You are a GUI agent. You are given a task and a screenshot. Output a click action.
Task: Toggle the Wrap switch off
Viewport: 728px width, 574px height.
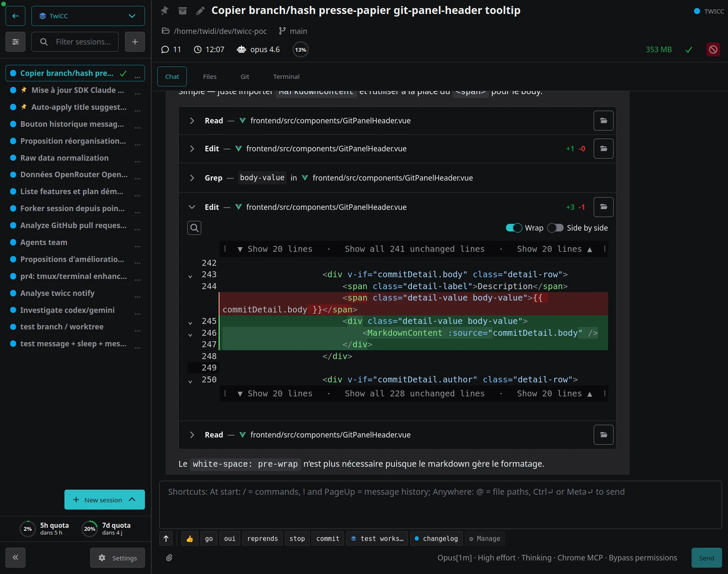point(514,228)
